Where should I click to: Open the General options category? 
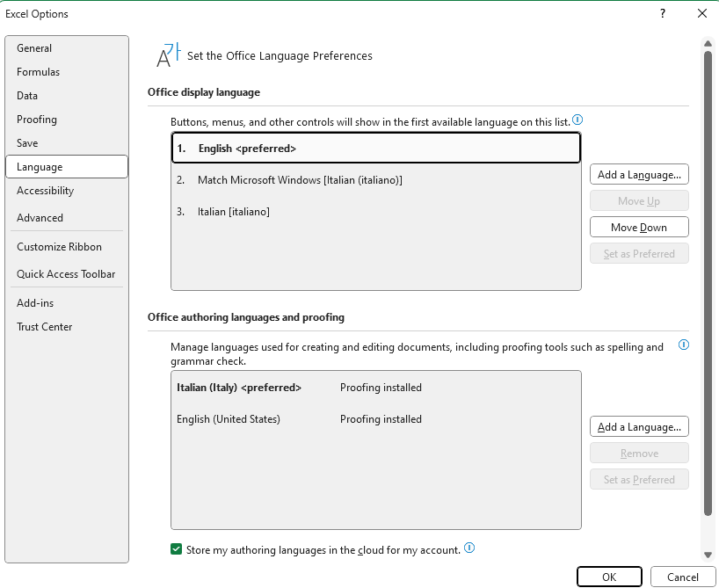[67, 48]
